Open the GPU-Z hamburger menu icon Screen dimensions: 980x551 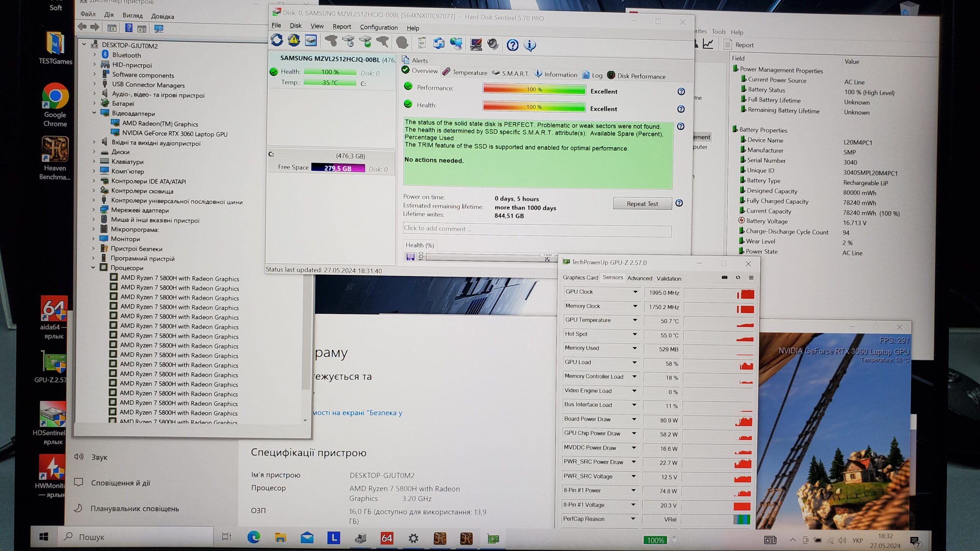click(751, 278)
